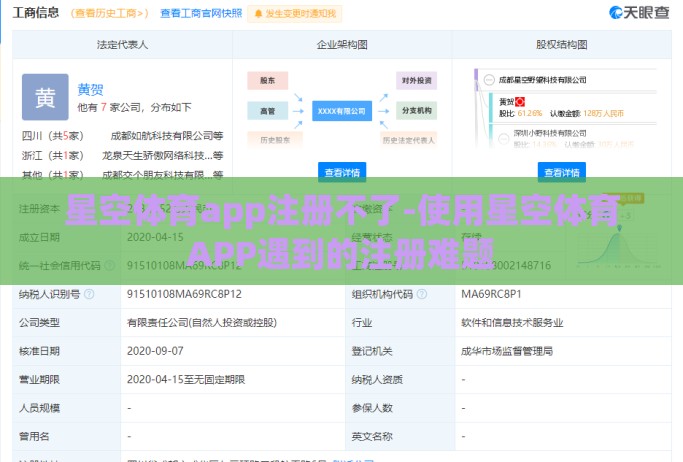Click the red 7 company count
The height and width of the screenshot is (462, 683).
[x=104, y=107]
